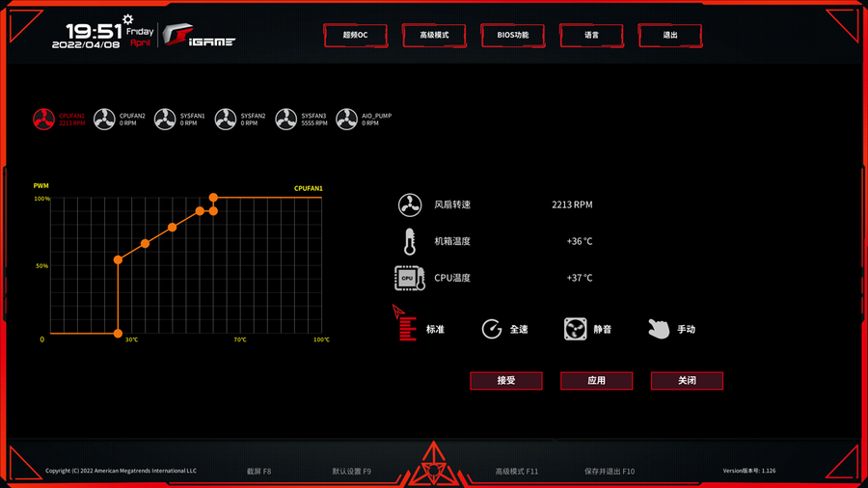Viewport: 868px width, 488px height.
Task: Click the topmost fan curve point at 100%
Action: [x=213, y=198]
